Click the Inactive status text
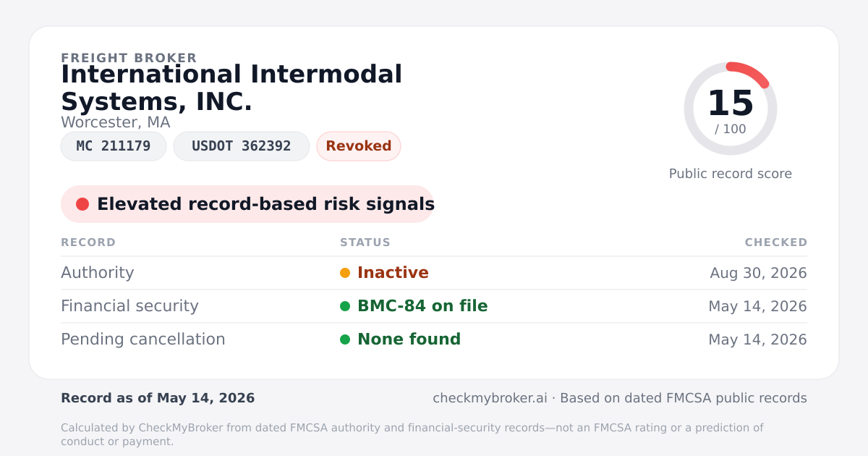The height and width of the screenshot is (456, 868). tap(393, 273)
